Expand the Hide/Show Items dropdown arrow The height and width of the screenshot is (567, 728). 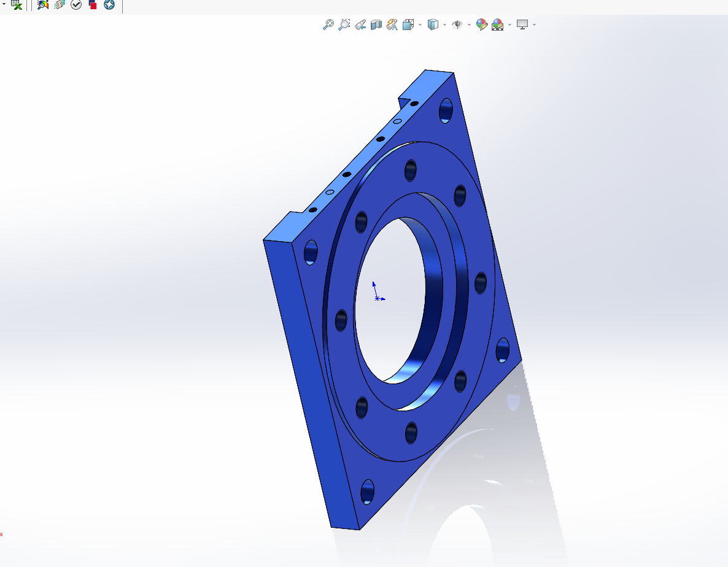(x=470, y=25)
